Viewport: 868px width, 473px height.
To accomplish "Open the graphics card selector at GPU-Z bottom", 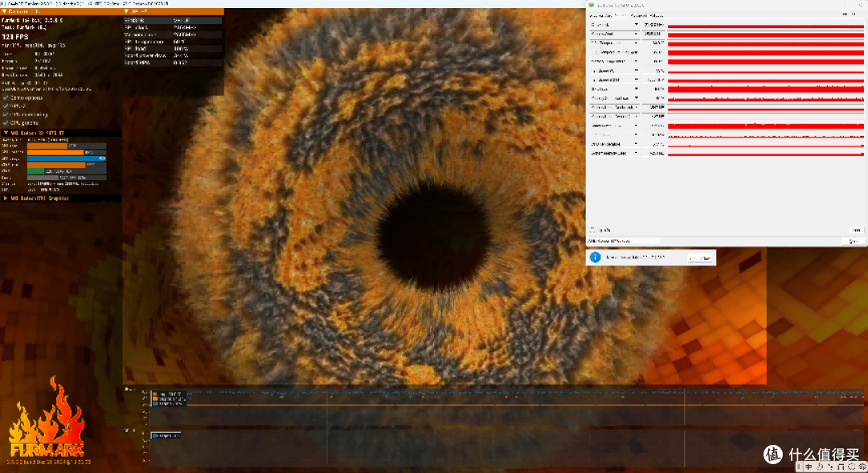I will (624, 241).
